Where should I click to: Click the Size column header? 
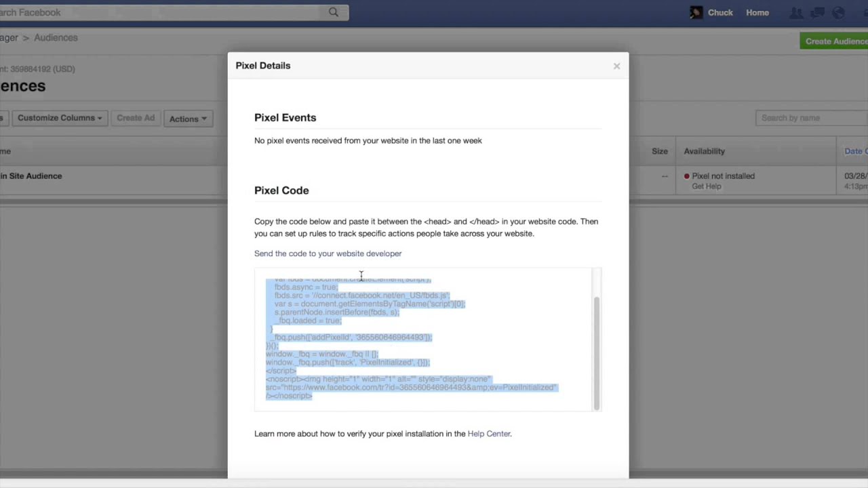tap(660, 151)
